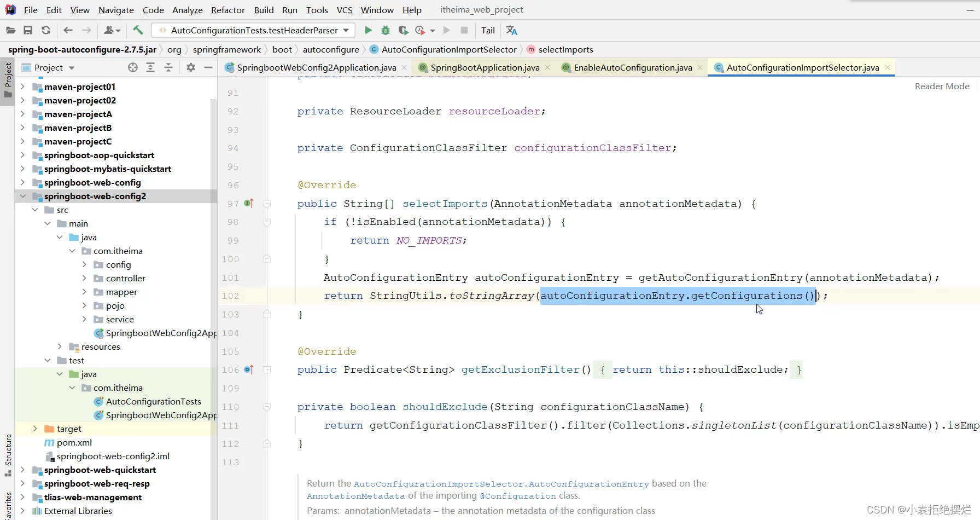
Task: Switch to EnableAutoConfiguration.java tab
Action: click(633, 67)
